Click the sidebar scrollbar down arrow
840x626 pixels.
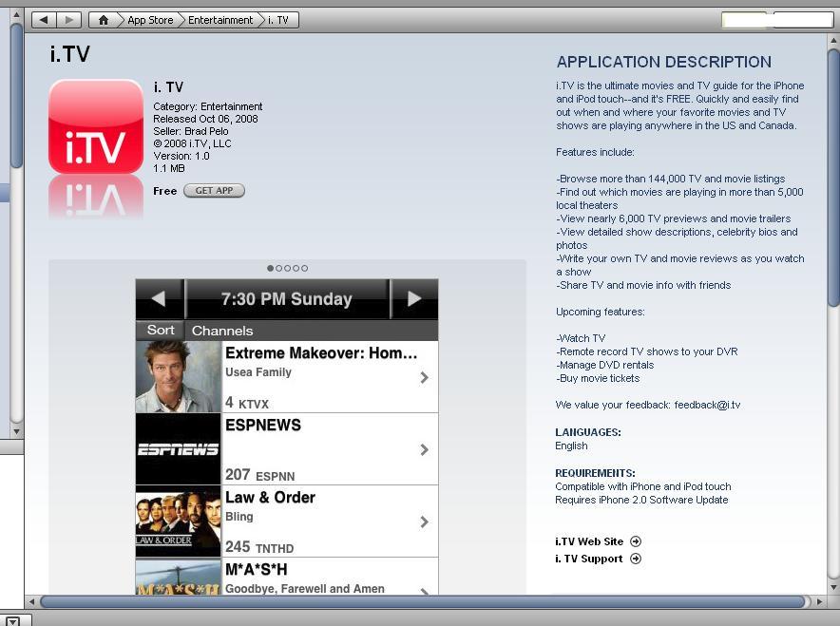coord(16,431)
